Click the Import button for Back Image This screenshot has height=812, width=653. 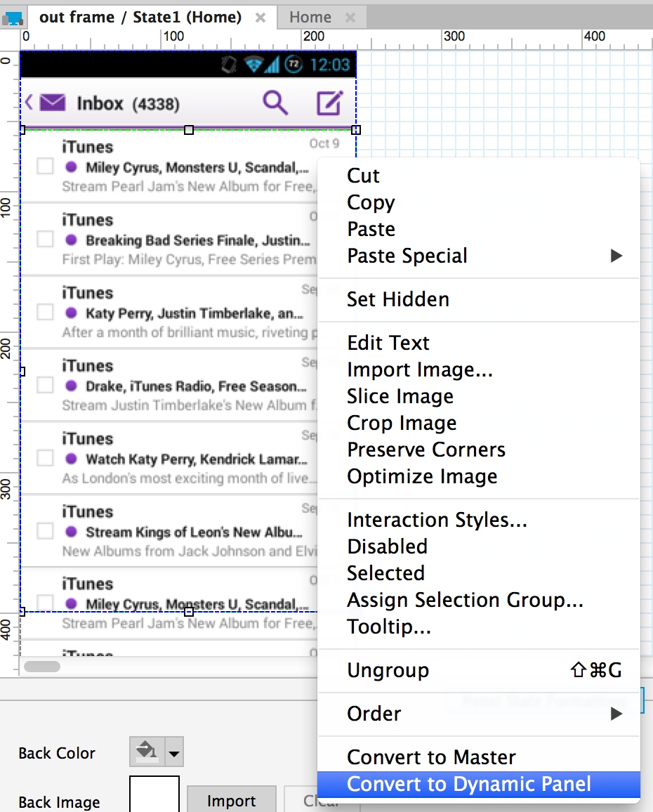(232, 800)
